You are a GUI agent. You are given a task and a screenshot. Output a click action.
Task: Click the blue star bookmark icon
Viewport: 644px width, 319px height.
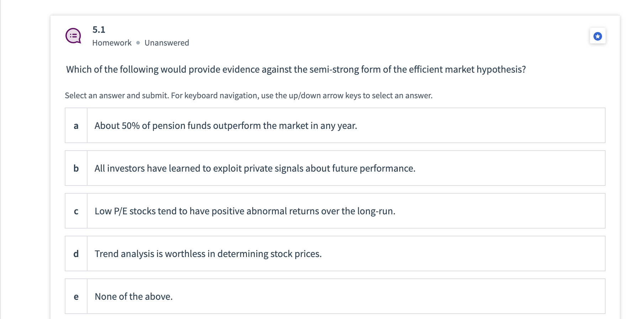tap(598, 36)
